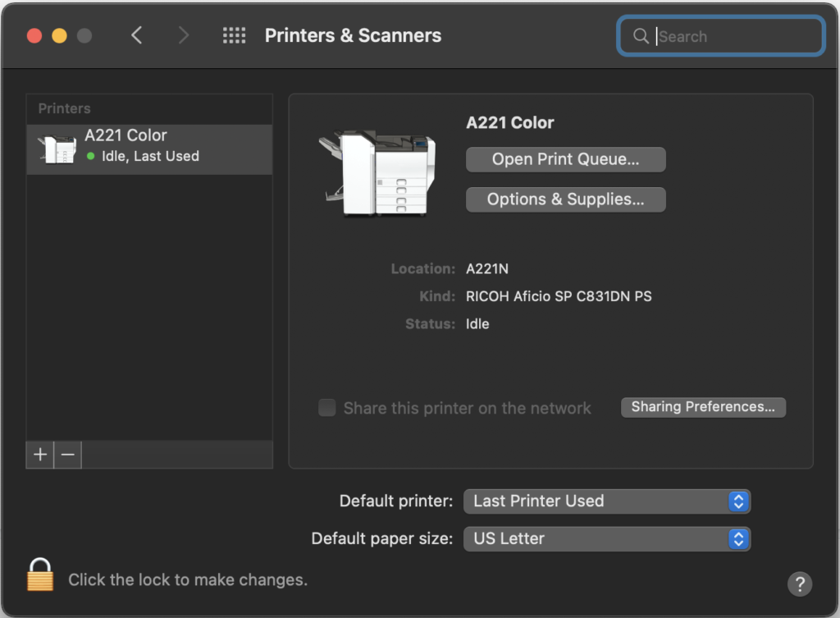This screenshot has width=840, height=618.
Task: Click the Kind value RICOH Aficio SP C831DN PS
Action: click(559, 296)
